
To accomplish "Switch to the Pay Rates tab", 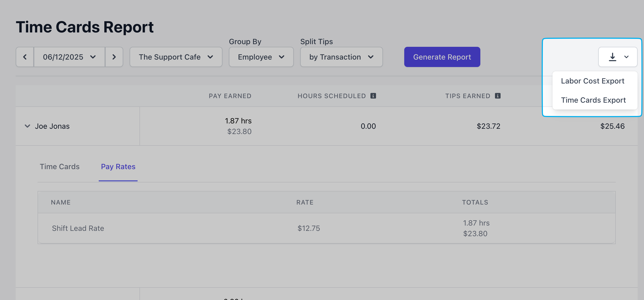I will pos(118,166).
